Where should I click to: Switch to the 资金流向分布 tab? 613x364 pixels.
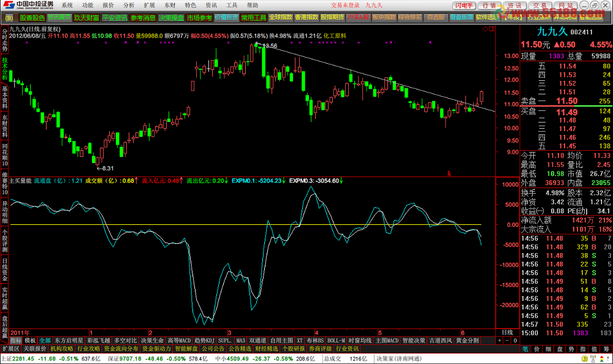point(121,348)
